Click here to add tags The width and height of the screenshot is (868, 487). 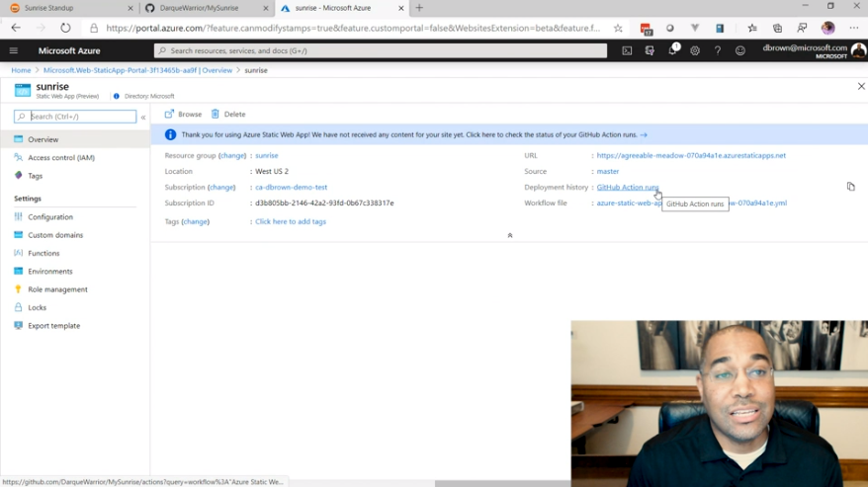291,221
